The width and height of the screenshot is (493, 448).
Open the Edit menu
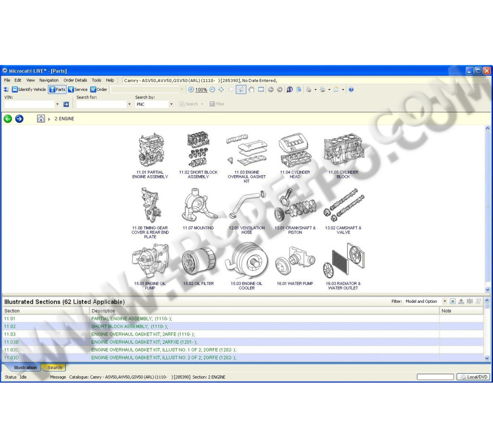(x=18, y=81)
